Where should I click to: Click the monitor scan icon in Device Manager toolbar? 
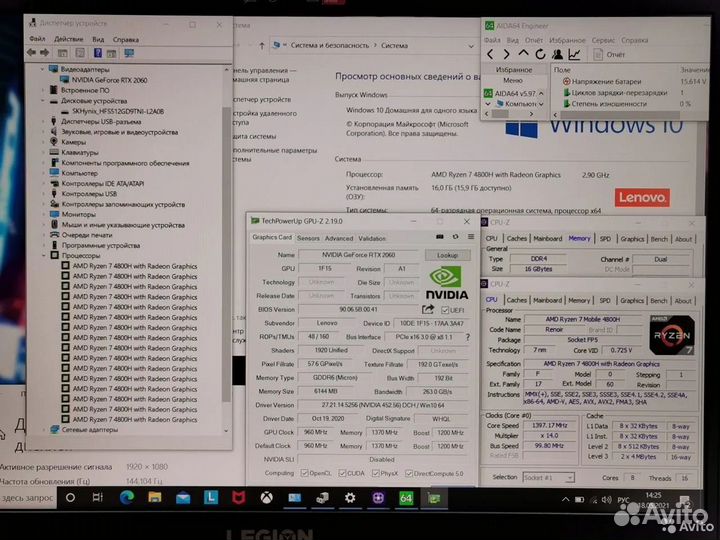pyautogui.click(x=129, y=53)
